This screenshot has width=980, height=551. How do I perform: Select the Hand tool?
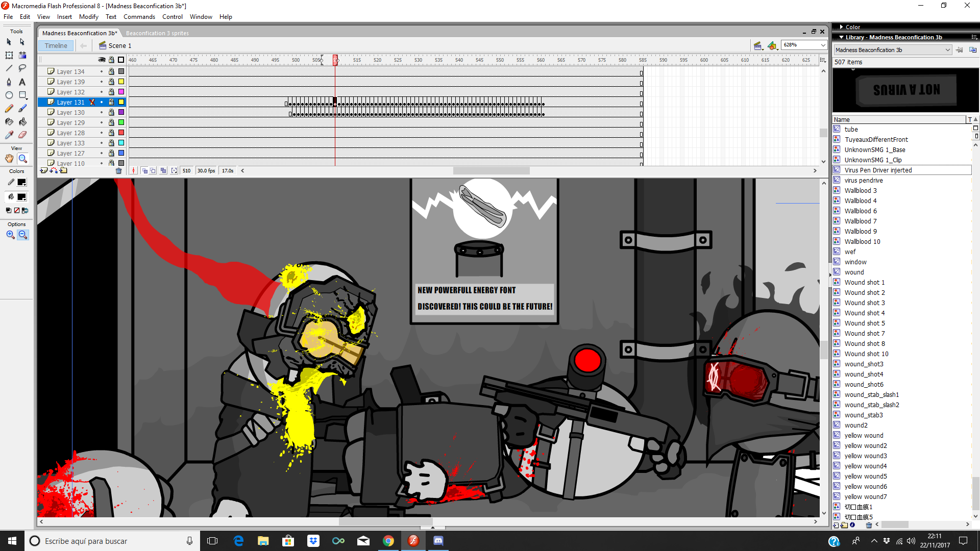(9, 159)
